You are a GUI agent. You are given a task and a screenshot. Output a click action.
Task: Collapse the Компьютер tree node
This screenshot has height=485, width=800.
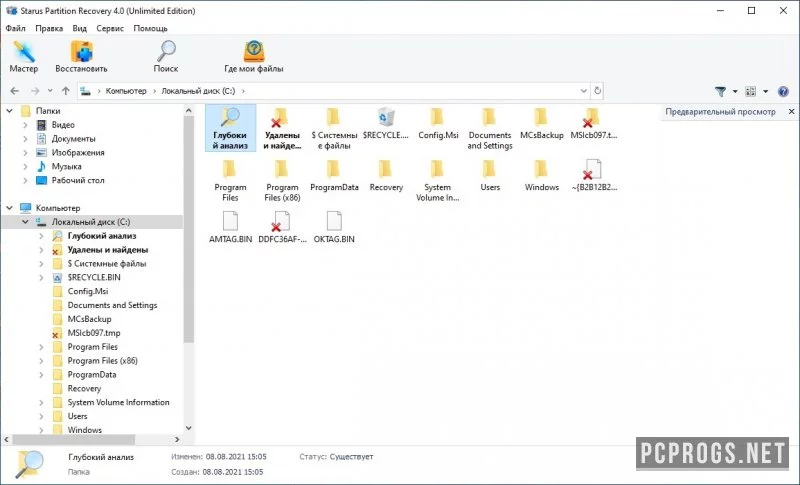10,208
